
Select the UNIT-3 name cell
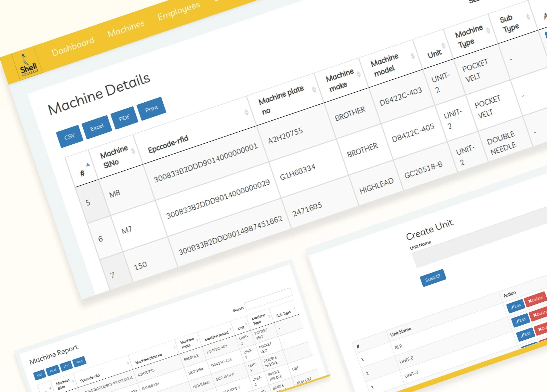tap(411, 374)
